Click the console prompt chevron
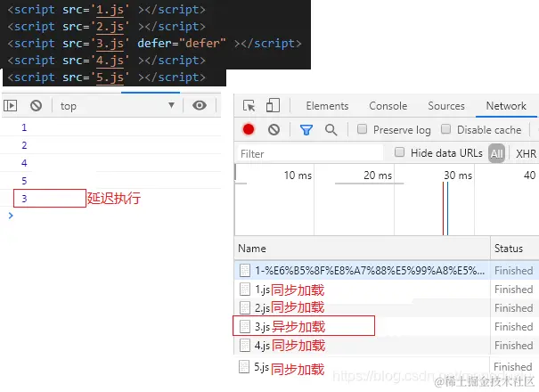The image size is (539, 392). [x=11, y=216]
